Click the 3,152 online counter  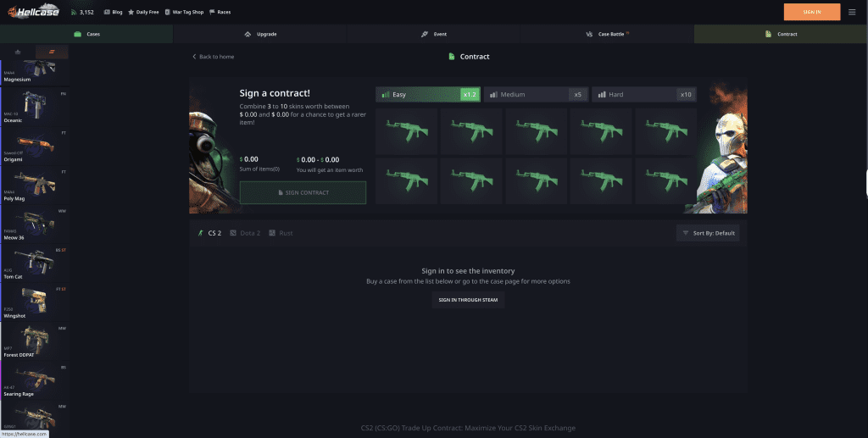(x=87, y=12)
